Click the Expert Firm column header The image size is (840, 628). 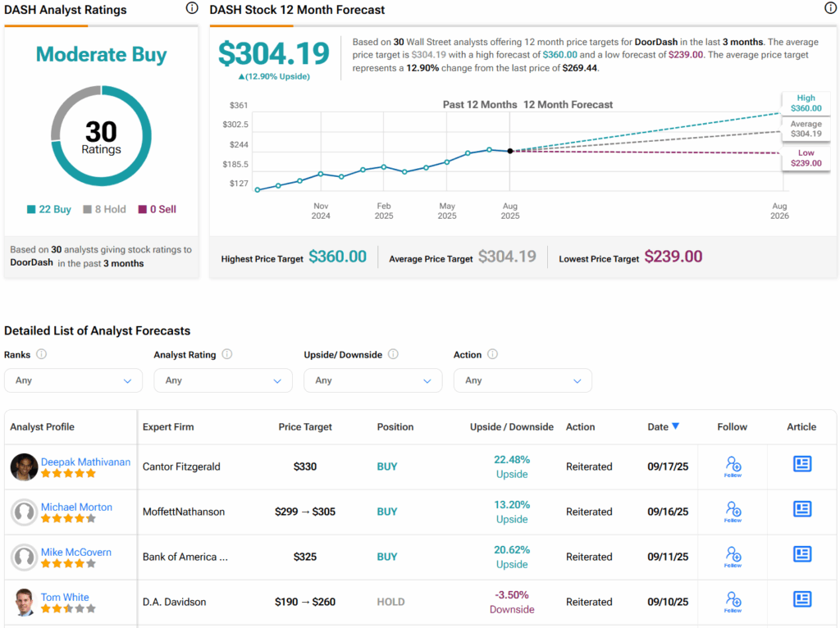click(x=168, y=426)
